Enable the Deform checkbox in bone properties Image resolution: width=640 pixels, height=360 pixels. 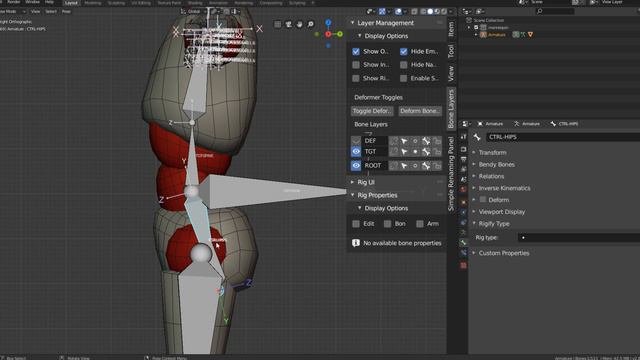pyautogui.click(x=483, y=200)
